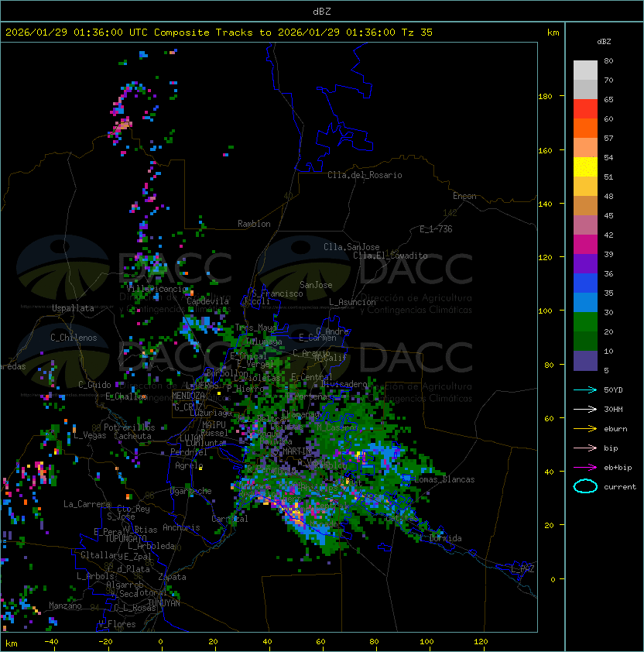Screen dimensions: 644x652
Task: Pick the red swatch between 65 and 60
Action: (x=585, y=109)
